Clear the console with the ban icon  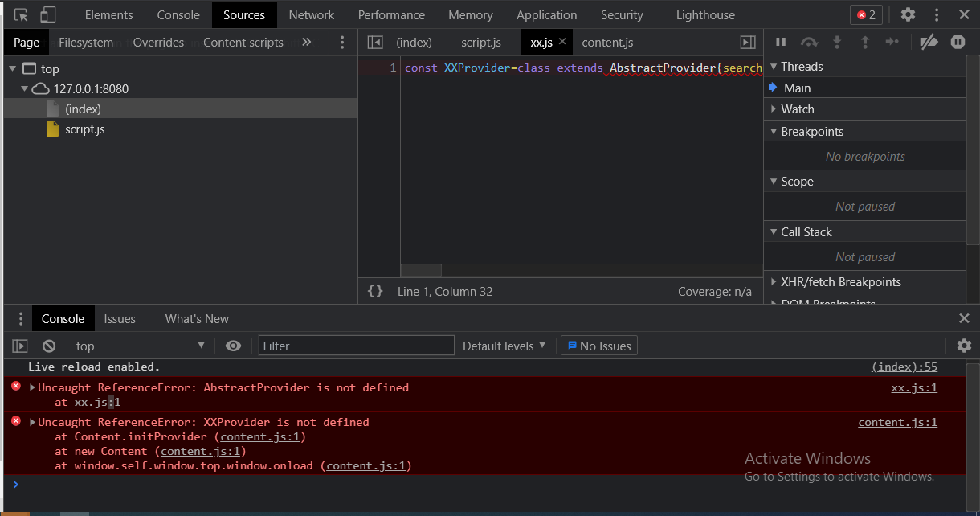click(49, 346)
